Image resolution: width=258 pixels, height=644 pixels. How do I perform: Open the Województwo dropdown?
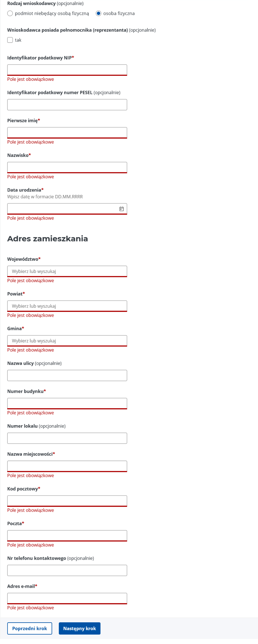pos(67,271)
